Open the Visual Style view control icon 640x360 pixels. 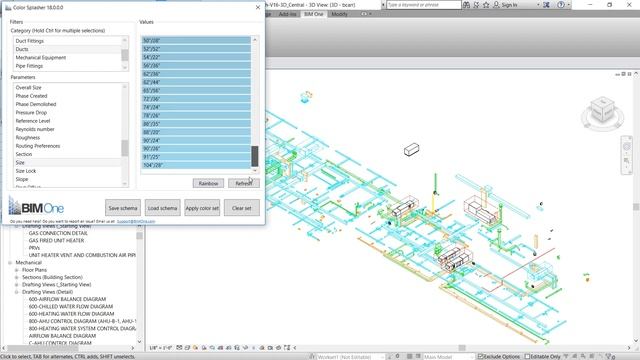pyautogui.click(x=187, y=348)
